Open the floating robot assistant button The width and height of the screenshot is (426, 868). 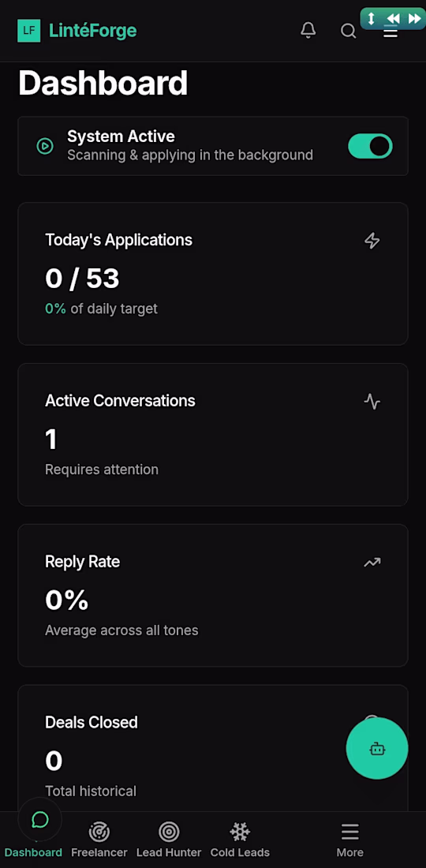click(377, 748)
